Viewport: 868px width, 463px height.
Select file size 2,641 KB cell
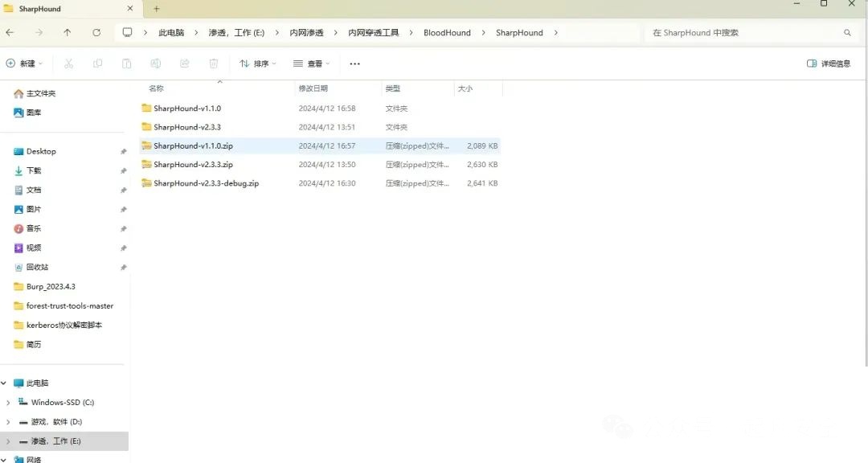pyautogui.click(x=482, y=183)
